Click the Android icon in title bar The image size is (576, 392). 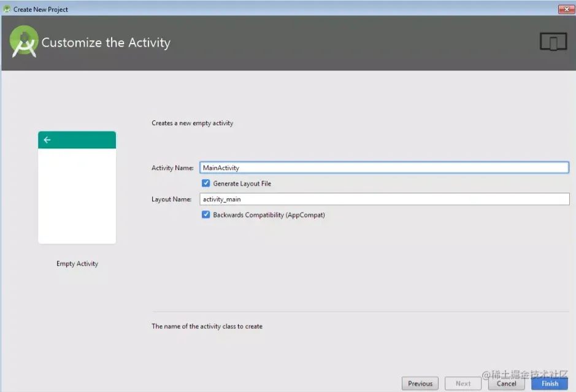7,9
